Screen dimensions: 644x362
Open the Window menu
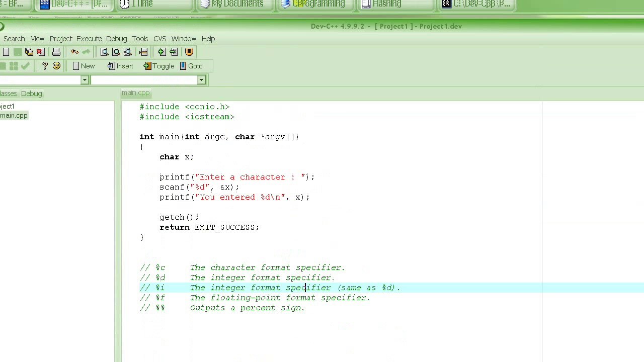pos(184,39)
